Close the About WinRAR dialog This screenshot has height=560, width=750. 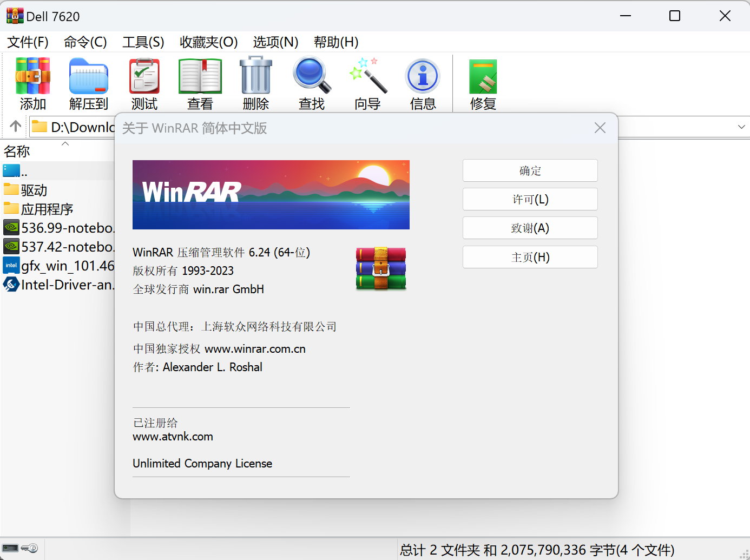(x=600, y=128)
